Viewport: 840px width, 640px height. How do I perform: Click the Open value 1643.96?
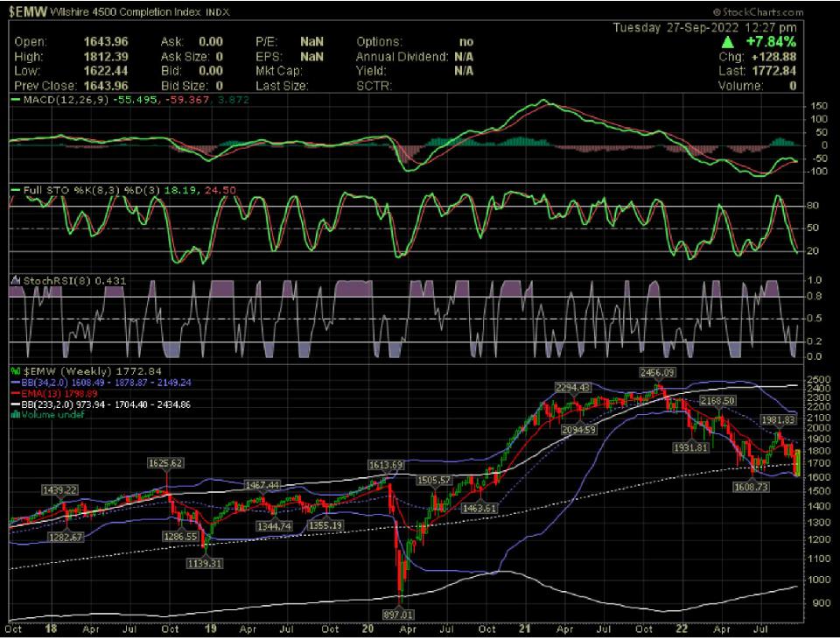[106, 42]
